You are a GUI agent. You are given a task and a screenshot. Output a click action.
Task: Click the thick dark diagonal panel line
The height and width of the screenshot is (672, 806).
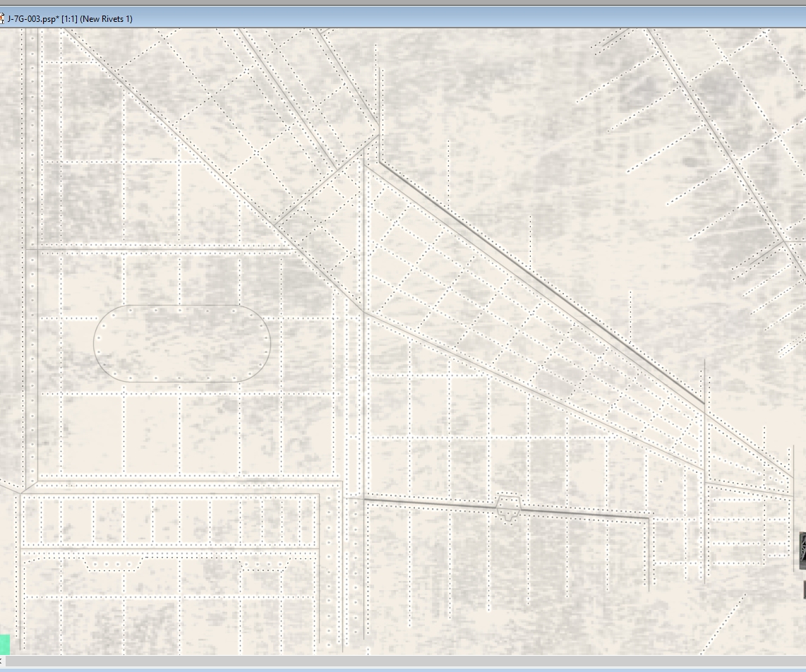(x=542, y=283)
